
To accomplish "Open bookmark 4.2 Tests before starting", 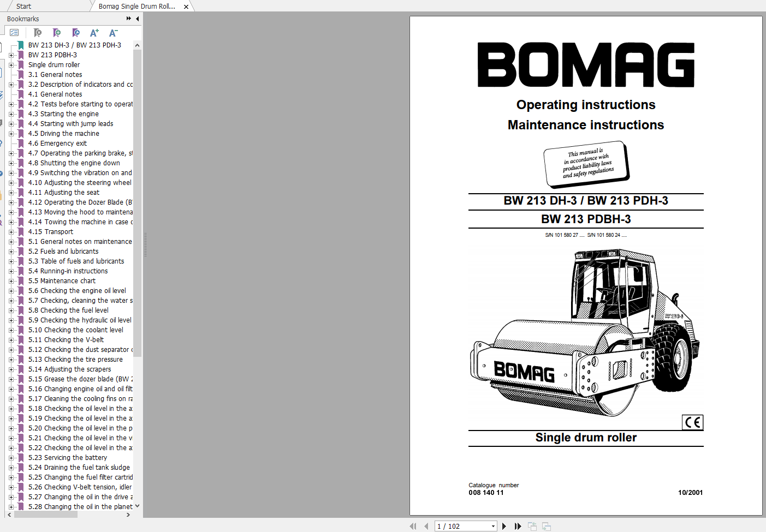I will coord(80,104).
